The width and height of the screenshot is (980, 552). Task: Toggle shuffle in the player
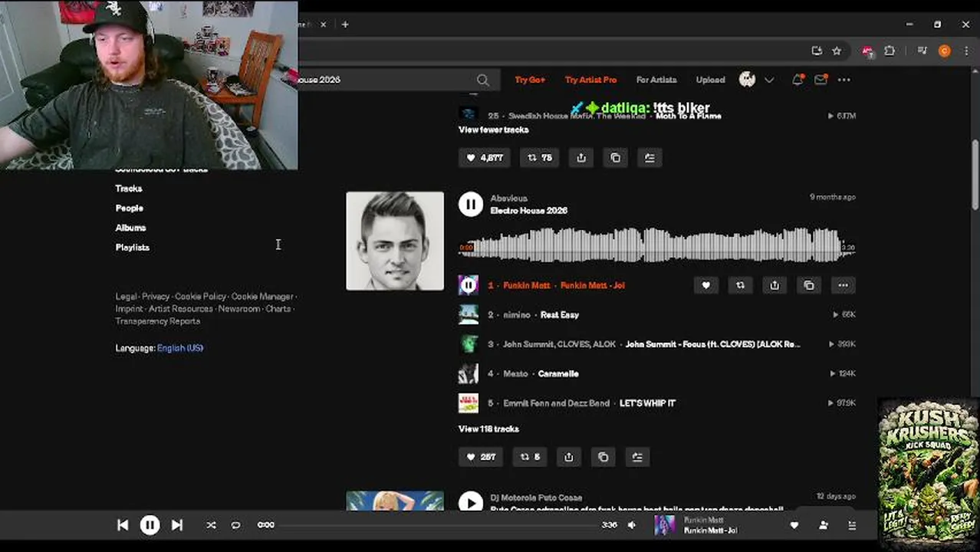tap(211, 525)
